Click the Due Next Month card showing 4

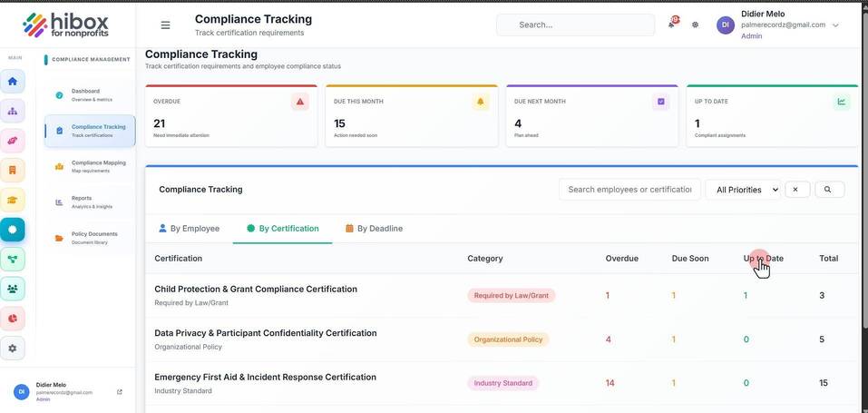[592, 116]
